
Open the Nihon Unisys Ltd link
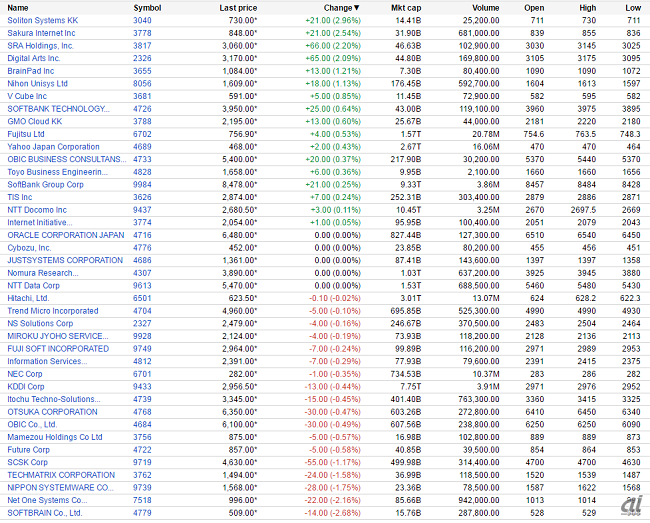[37, 84]
